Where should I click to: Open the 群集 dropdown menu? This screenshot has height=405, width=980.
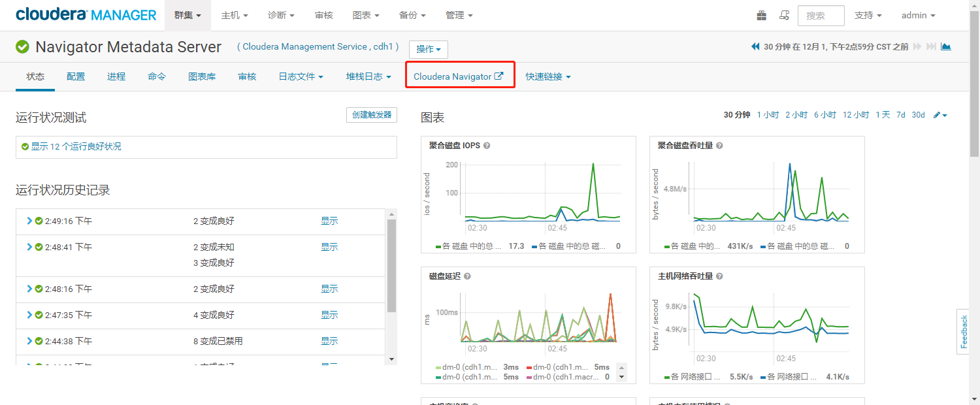(188, 15)
